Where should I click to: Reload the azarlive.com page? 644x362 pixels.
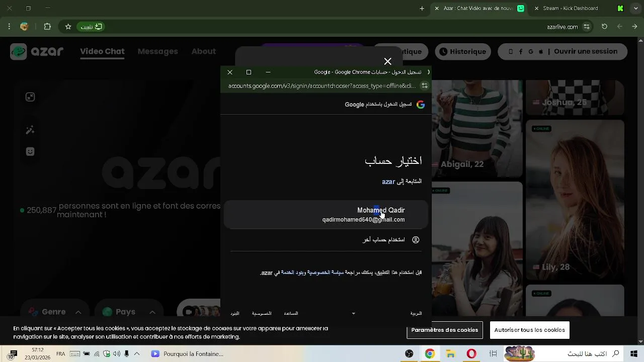coord(605,27)
